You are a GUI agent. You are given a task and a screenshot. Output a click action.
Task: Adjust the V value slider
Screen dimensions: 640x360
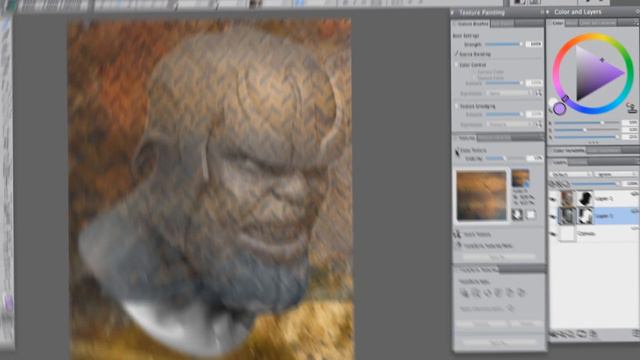point(586,137)
